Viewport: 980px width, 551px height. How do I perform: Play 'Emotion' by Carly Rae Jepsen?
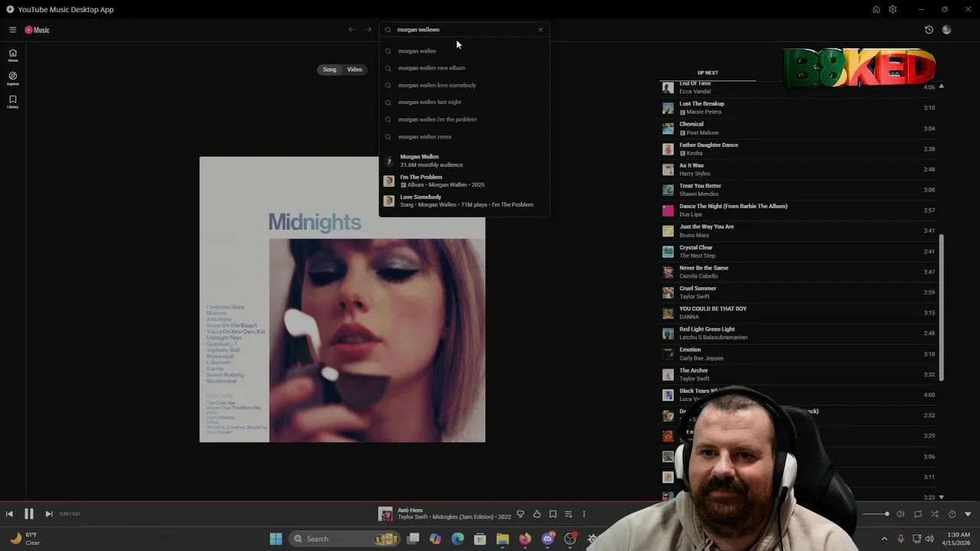pyautogui.click(x=798, y=354)
